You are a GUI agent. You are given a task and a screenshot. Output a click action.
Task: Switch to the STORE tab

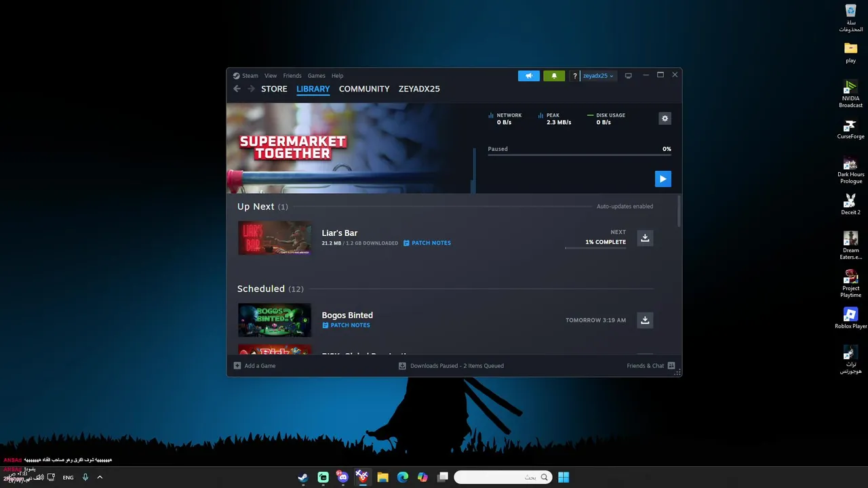tap(274, 89)
